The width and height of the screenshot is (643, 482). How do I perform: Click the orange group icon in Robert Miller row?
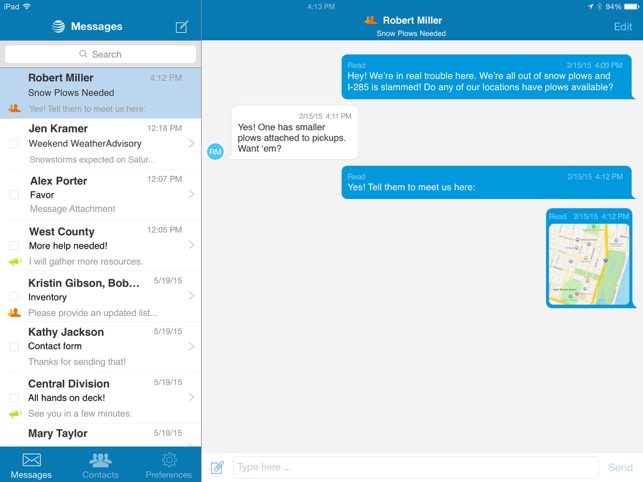pyautogui.click(x=14, y=109)
